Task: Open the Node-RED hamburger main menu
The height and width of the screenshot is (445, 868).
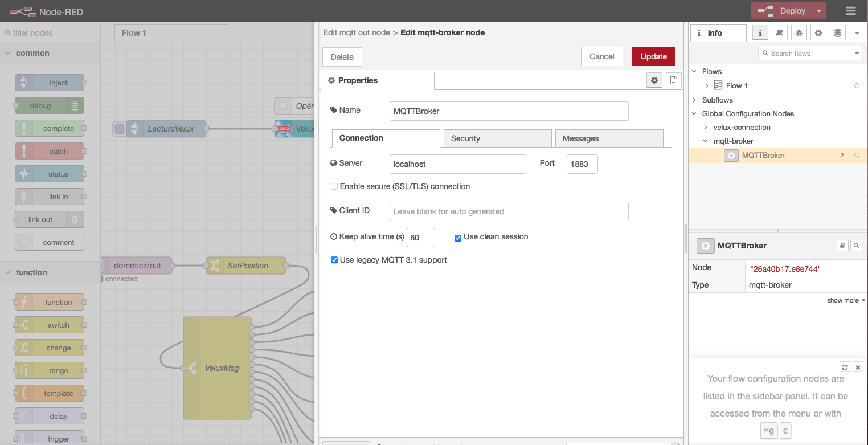Action: pos(851,11)
